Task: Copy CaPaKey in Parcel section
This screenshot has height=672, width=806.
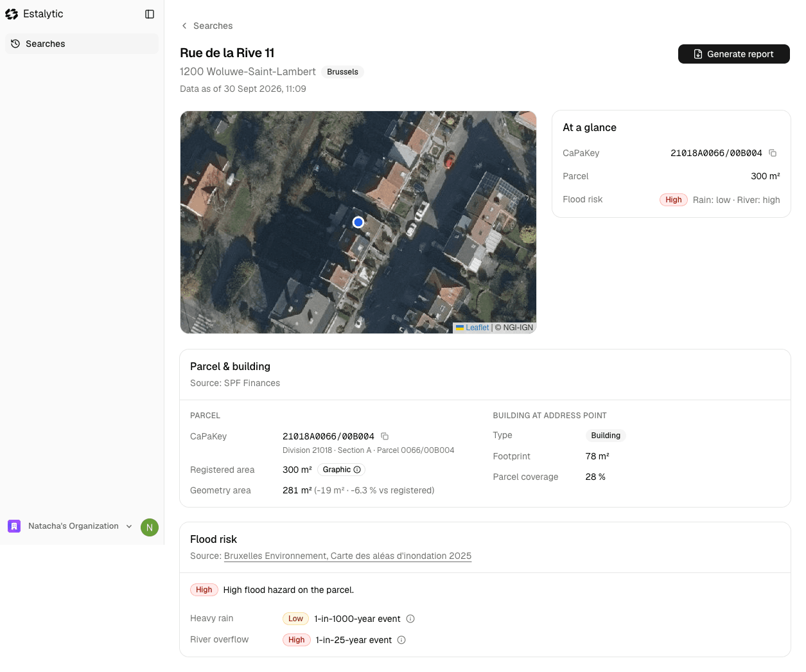Action: pyautogui.click(x=385, y=436)
